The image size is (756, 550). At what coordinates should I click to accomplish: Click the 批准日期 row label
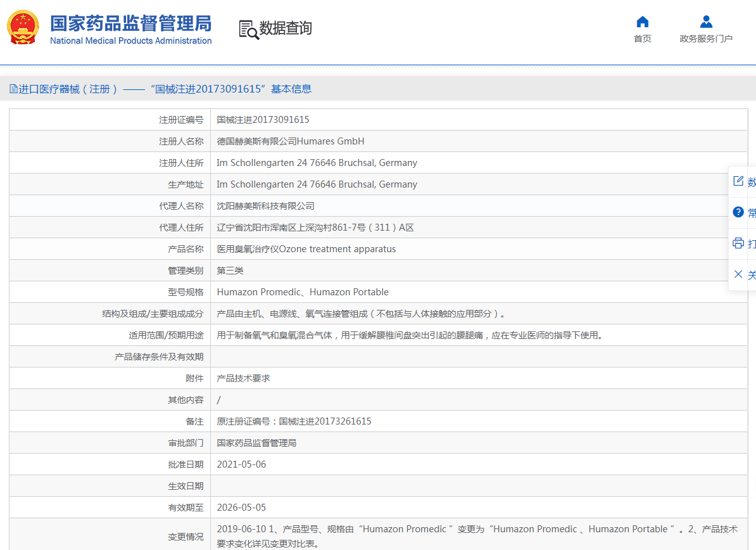tap(186, 464)
